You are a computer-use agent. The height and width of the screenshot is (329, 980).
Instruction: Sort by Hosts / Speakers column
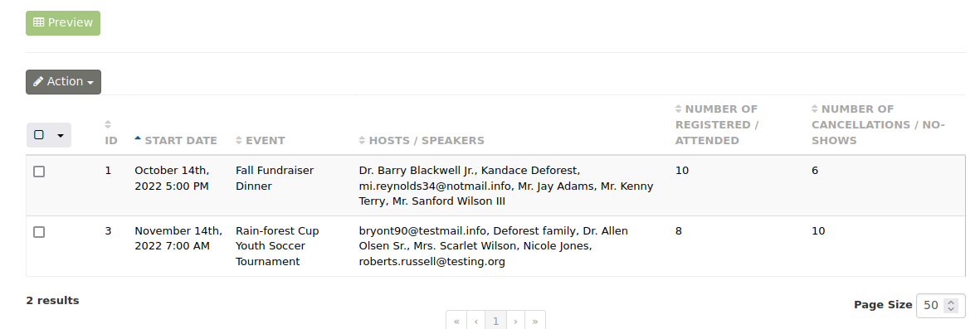[x=422, y=140]
